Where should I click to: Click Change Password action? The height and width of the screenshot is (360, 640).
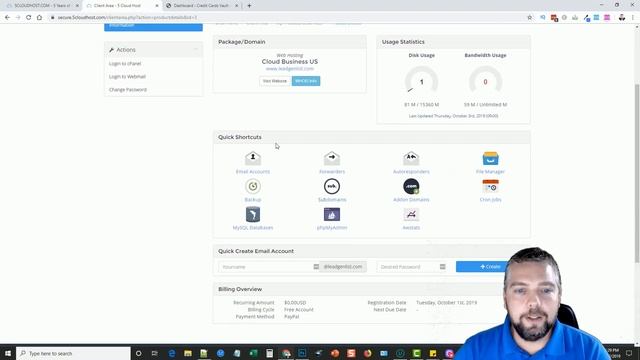coord(128,90)
